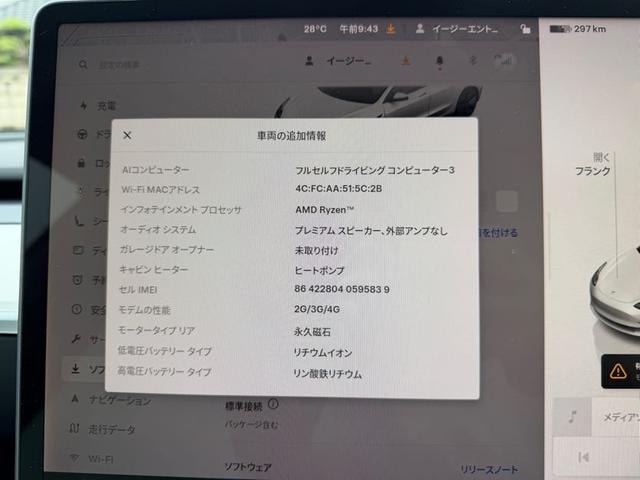Select the MAC address 4C:FC:AA:51:5C:2B

coord(338,189)
